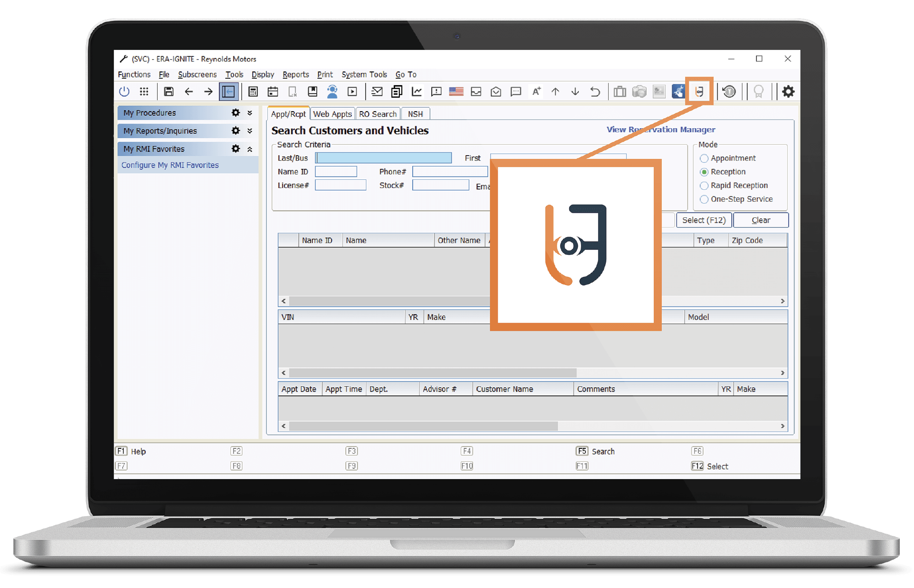This screenshot has width=914, height=588.
Task: Click the forward arrow toolbar icon
Action: click(x=208, y=92)
